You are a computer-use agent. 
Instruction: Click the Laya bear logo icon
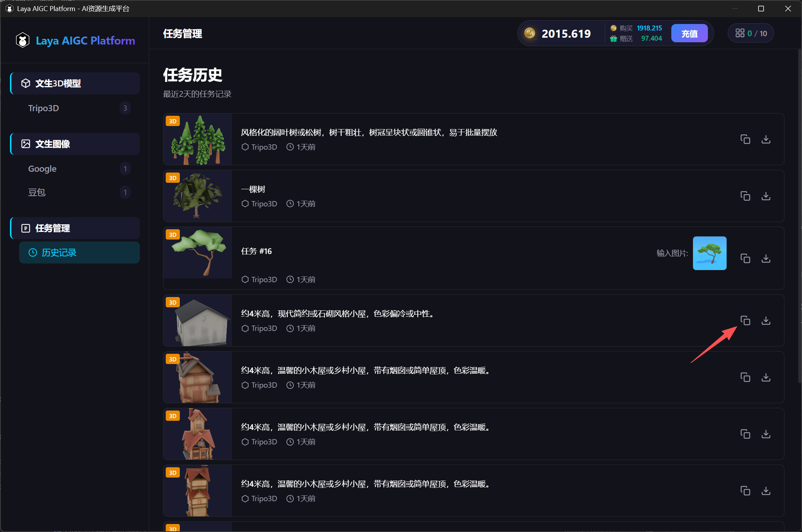23,40
